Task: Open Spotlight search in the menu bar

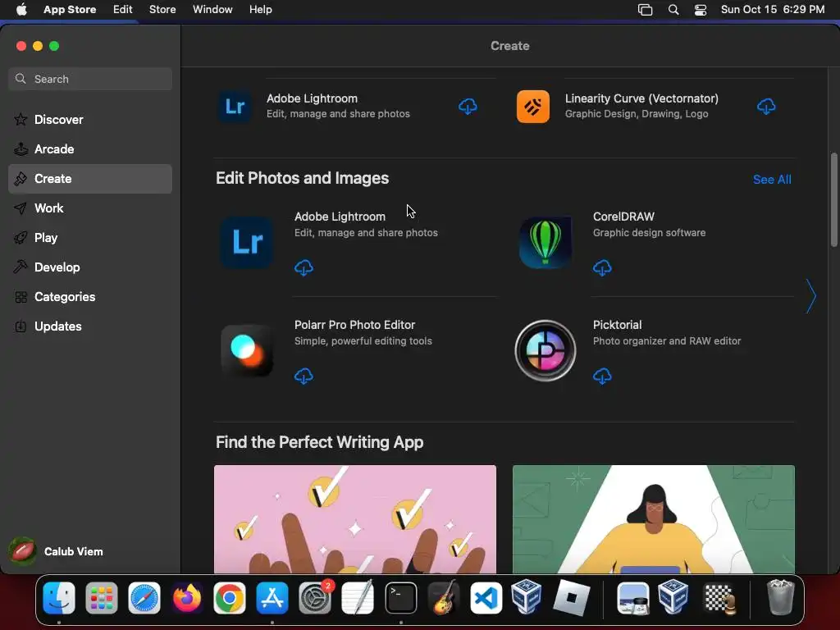Action: point(673,9)
